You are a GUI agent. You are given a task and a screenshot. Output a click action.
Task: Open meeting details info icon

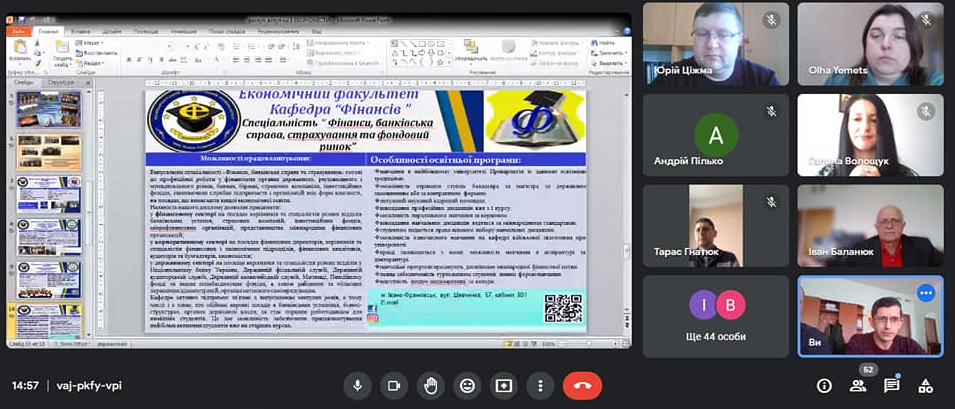click(x=824, y=385)
